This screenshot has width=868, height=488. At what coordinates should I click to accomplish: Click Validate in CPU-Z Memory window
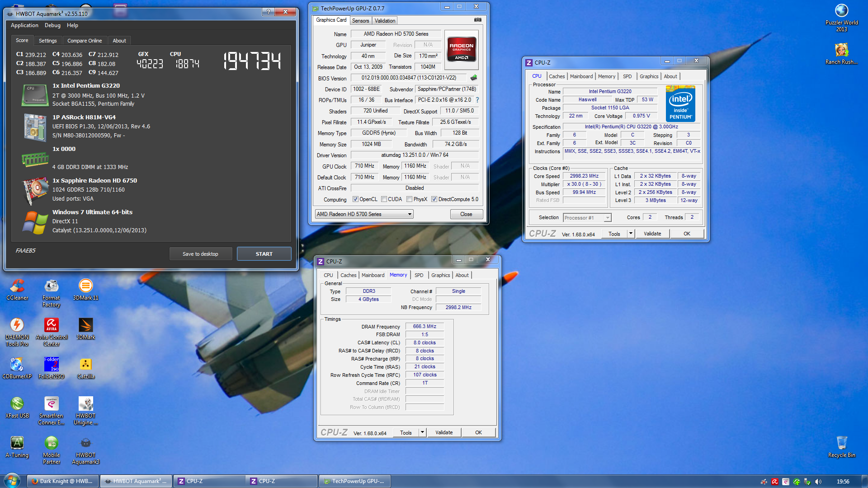[x=444, y=432]
